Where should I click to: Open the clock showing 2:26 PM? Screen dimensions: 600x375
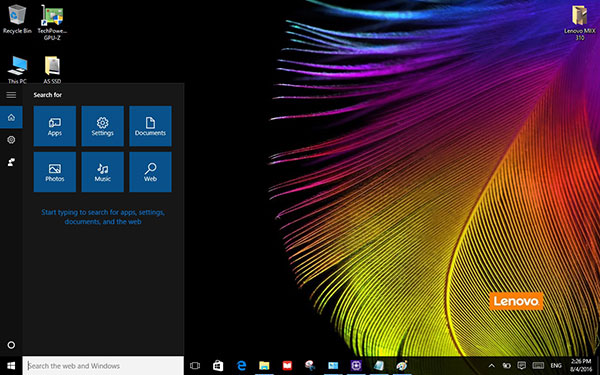pos(581,366)
